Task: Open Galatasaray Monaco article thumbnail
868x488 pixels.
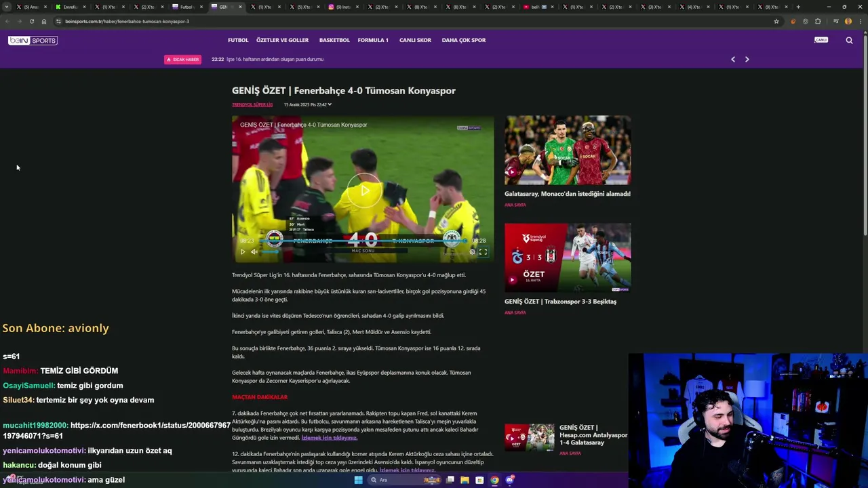Action: point(568,150)
